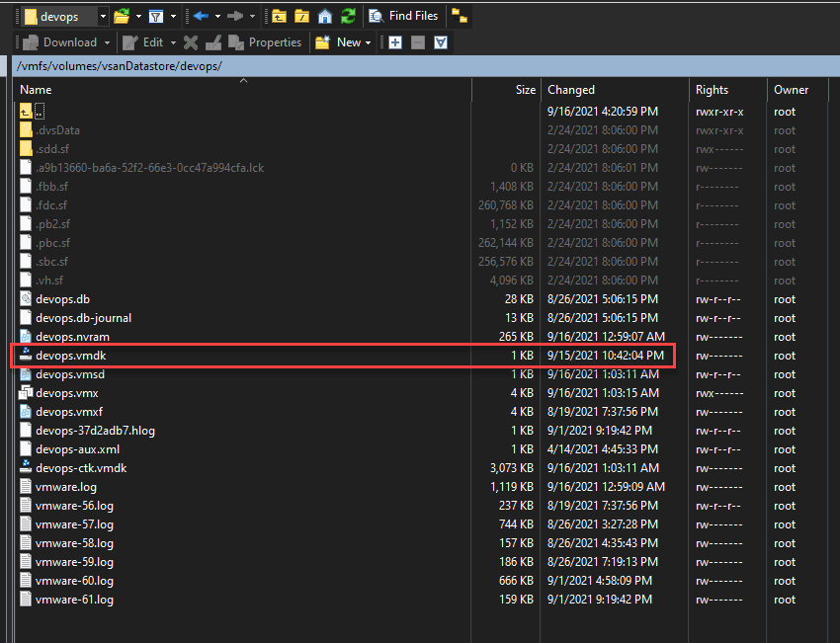Click the directory tree icon
Viewport: 840px width, 643px height.
tap(460, 16)
